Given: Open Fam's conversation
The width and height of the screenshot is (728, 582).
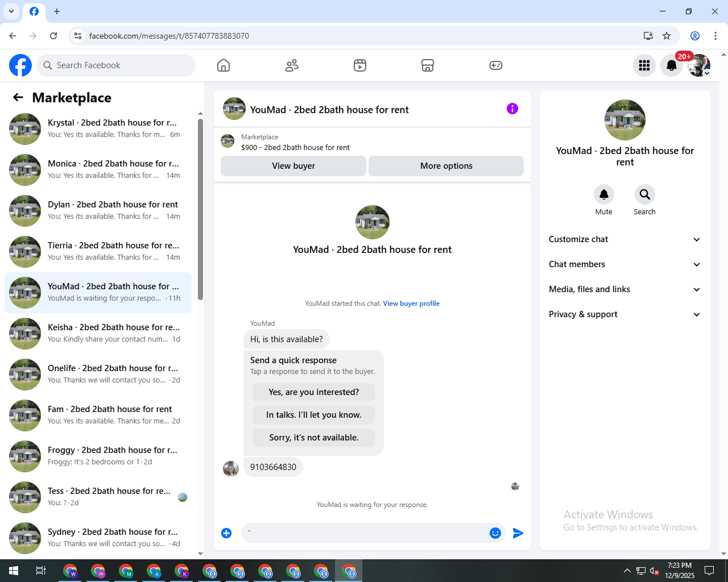Looking at the screenshot, I should (98, 415).
